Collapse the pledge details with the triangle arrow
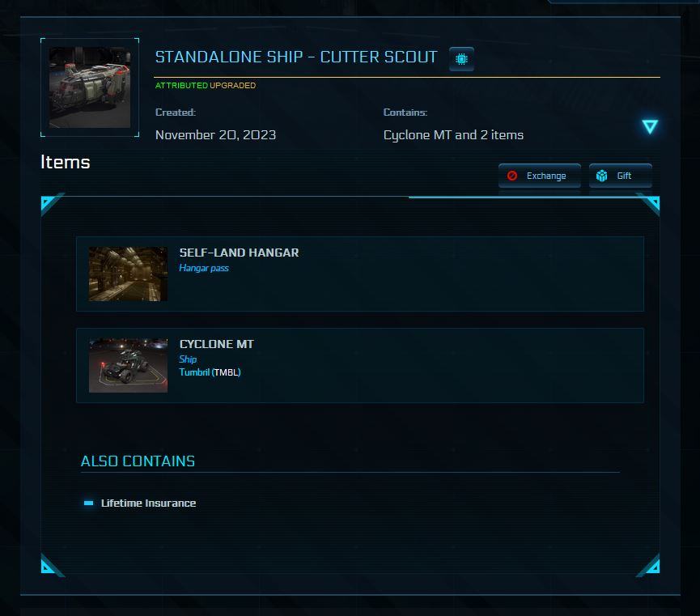Screen dimensions: 700x616 [x=650, y=126]
